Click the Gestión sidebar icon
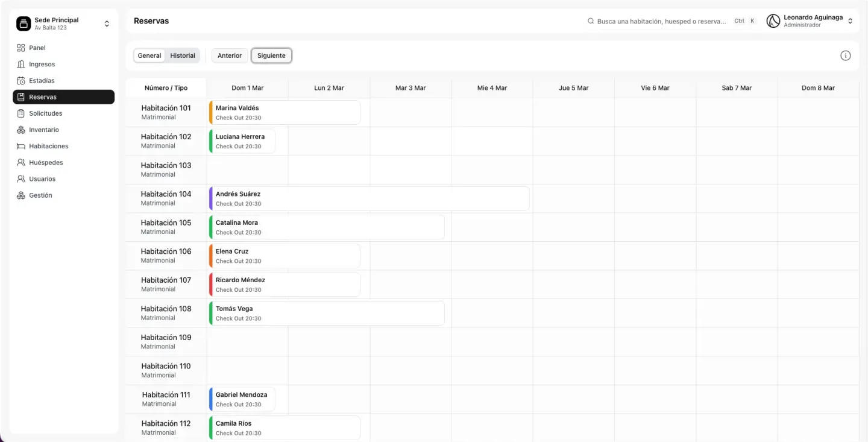Screen dimensions: 868x442 [x=21, y=195]
